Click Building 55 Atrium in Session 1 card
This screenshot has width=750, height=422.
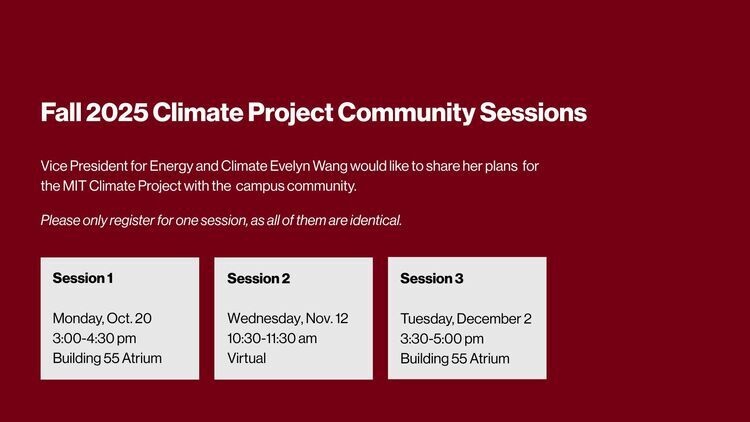point(107,358)
